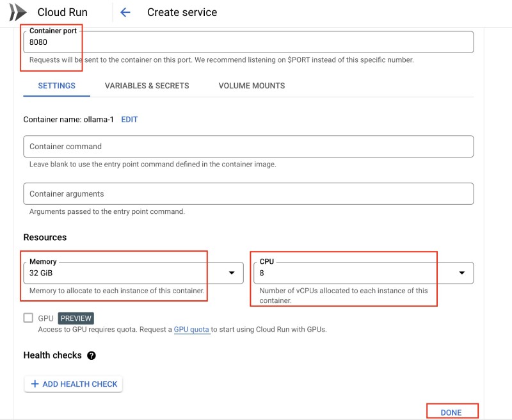Open the Memory allocation selector
Viewport: 512px width, 420px height.
(128, 273)
